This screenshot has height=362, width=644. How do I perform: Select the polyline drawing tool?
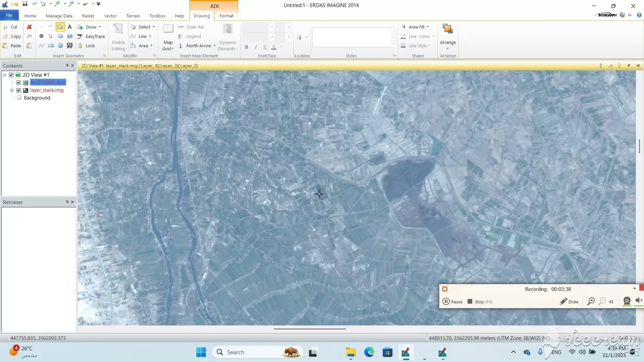point(41,46)
